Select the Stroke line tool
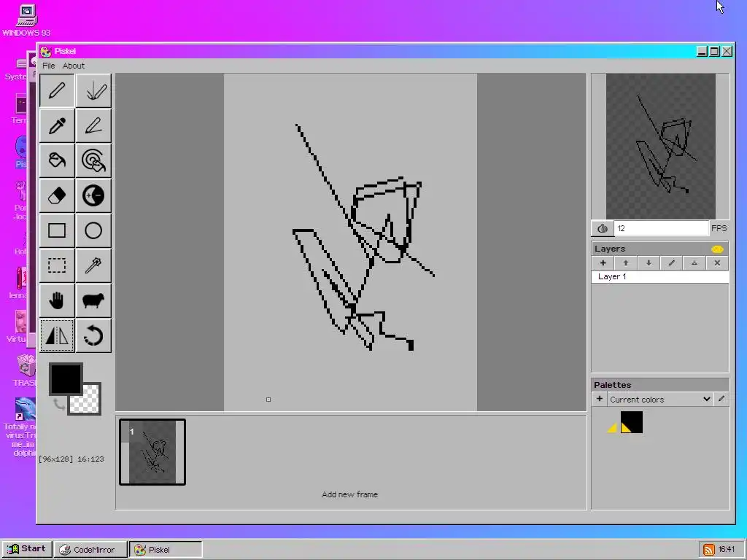 coord(93,125)
